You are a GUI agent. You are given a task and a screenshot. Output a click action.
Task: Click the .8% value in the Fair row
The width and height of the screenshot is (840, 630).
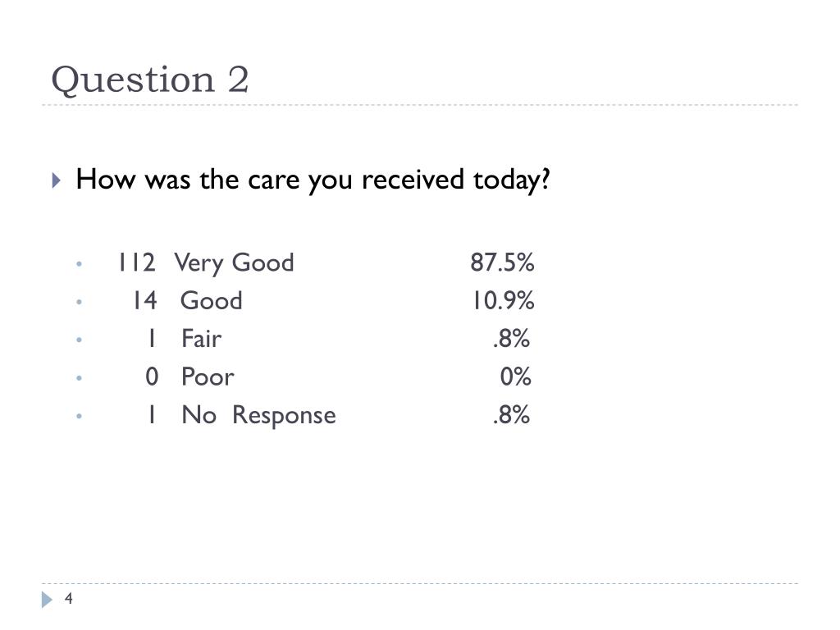[x=512, y=339]
